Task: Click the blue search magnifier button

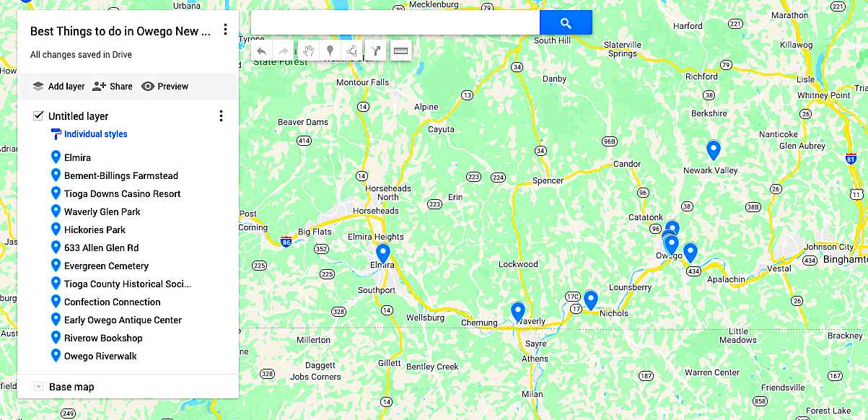Action: tap(566, 22)
